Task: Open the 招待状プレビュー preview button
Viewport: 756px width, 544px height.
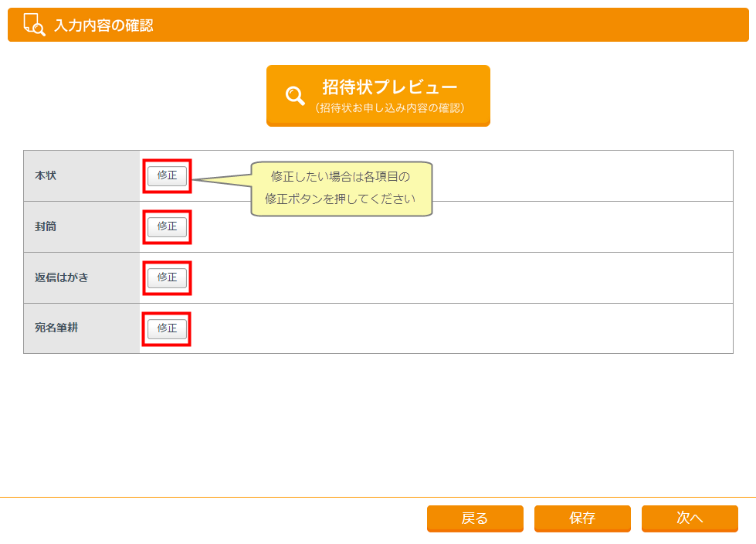Action: (x=378, y=95)
